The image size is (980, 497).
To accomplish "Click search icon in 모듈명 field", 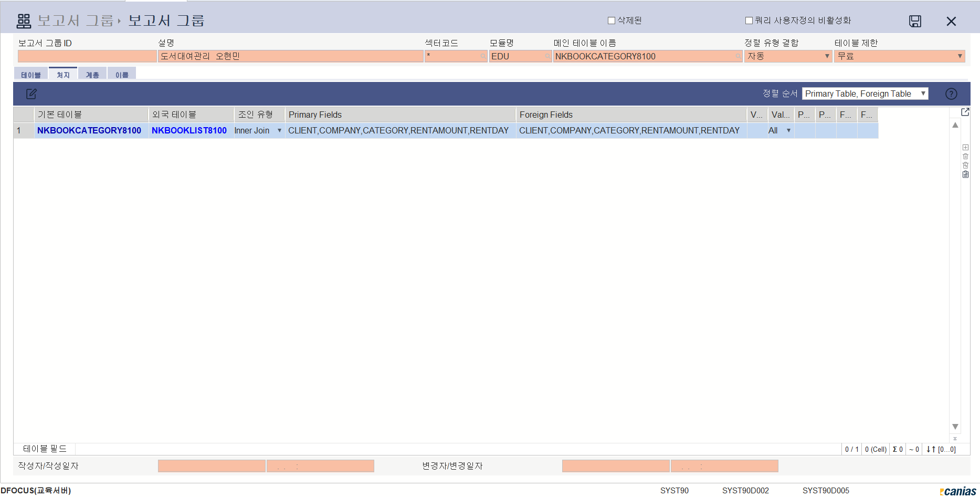I will click(547, 56).
